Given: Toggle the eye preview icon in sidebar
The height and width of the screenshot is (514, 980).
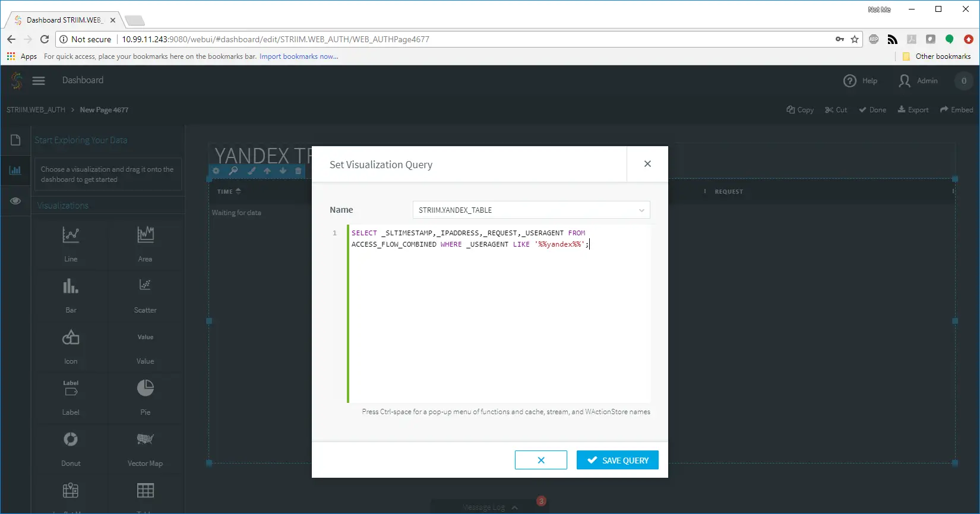Looking at the screenshot, I should tap(15, 201).
